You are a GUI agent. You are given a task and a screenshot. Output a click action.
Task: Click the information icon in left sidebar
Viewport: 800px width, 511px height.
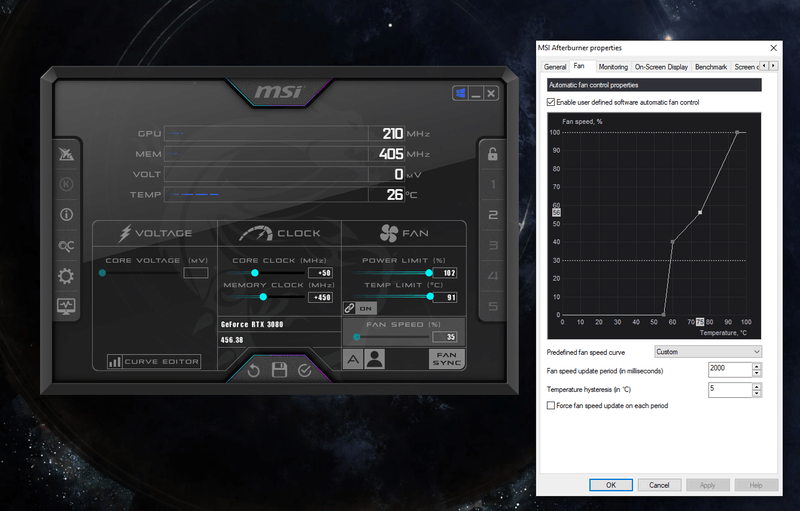click(66, 214)
